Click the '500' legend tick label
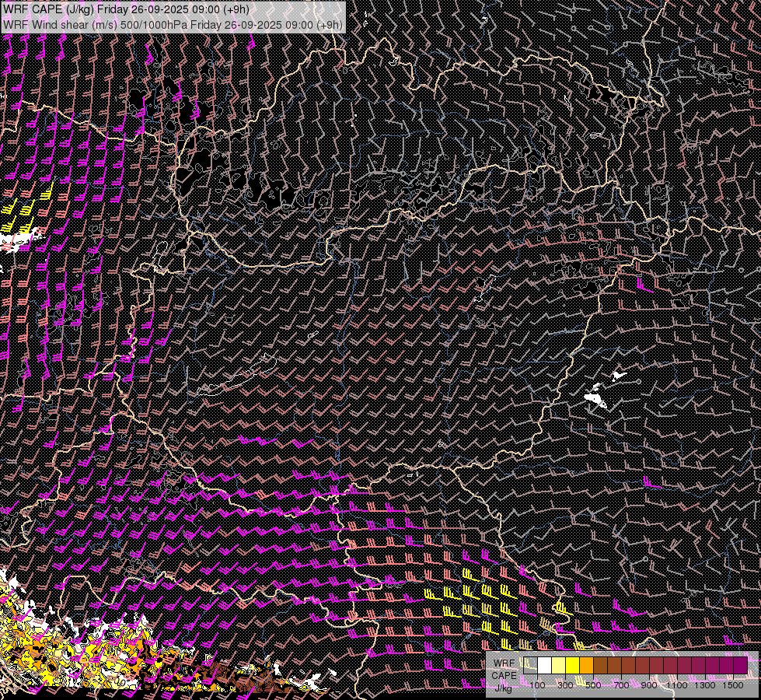Screen dimensions: 761x700 (x=593, y=685)
